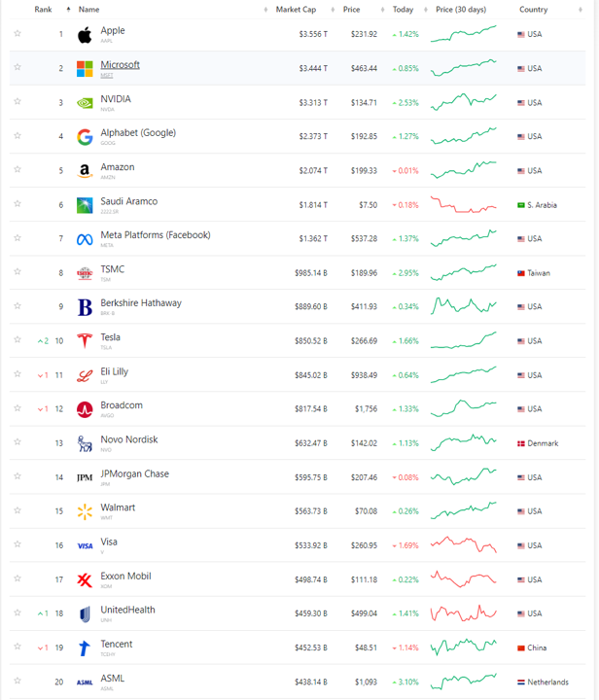Click the Walmart spark logo
The image size is (599, 700).
tap(85, 511)
